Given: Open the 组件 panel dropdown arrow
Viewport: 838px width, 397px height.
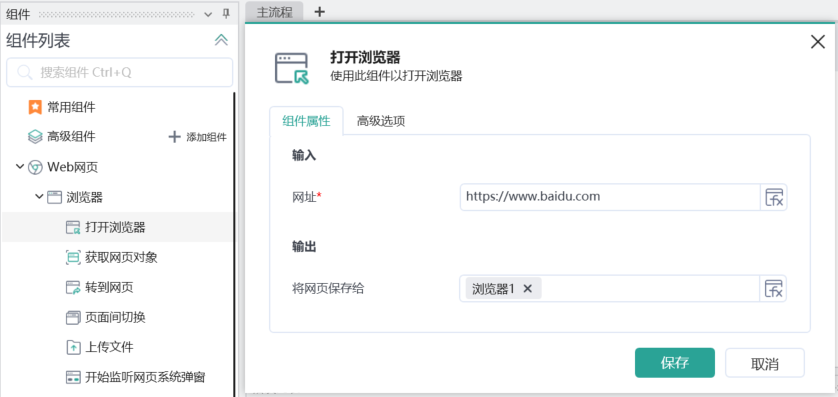Looking at the screenshot, I should [208, 14].
